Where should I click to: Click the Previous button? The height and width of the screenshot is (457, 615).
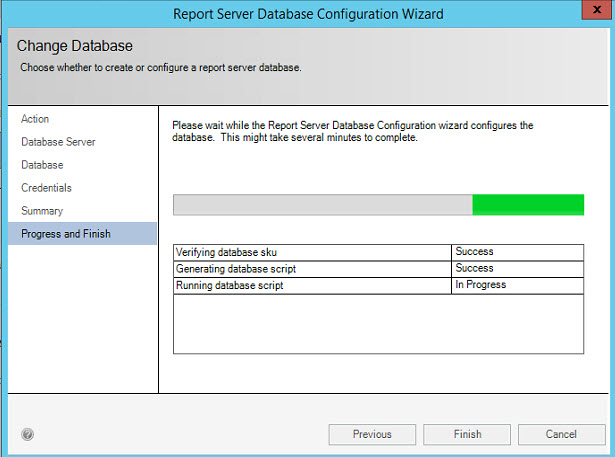372,434
